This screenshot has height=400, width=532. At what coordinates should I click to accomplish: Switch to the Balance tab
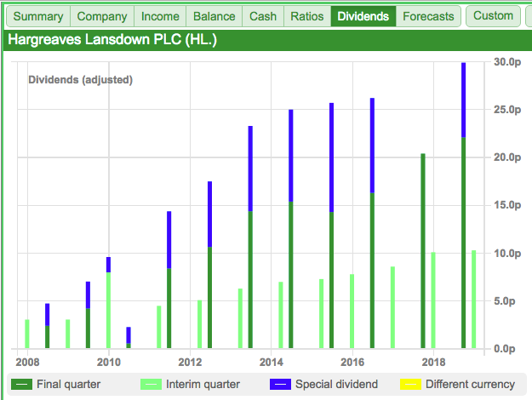click(215, 16)
